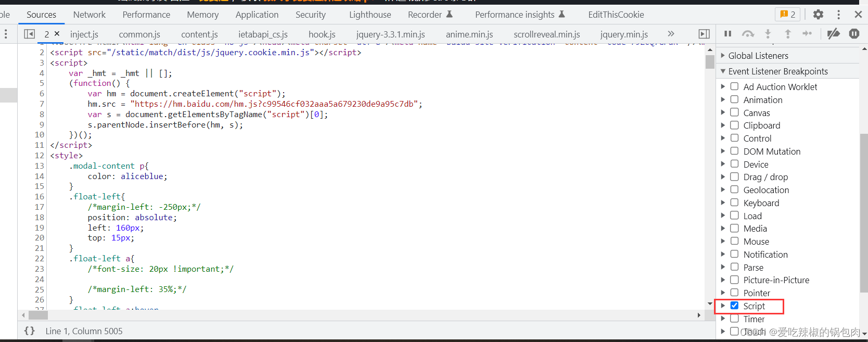Screen dimensions: 868x342
Task: Open the jquery-3.3.1.min.js file tab
Action: click(x=391, y=34)
